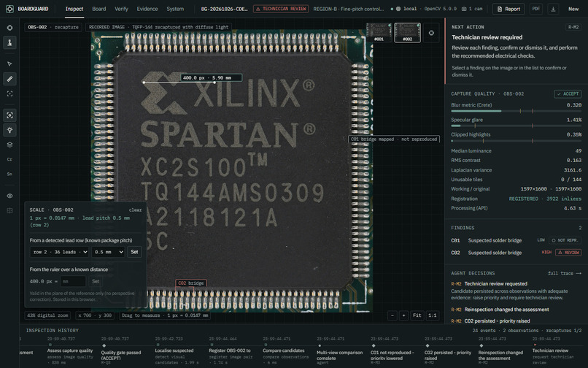Select timeline event Multi-view comparison complete
Screen dimensions: 588x368
coord(339,351)
